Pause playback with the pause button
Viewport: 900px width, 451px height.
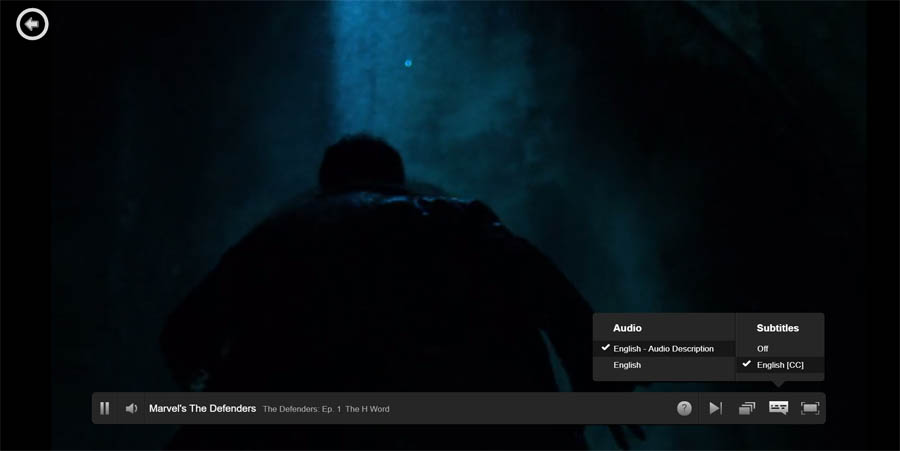(104, 408)
